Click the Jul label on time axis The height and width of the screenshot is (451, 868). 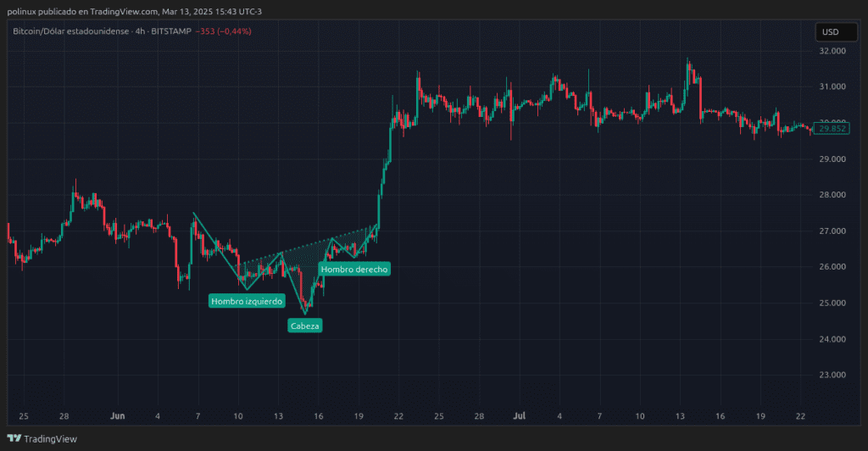[520, 416]
